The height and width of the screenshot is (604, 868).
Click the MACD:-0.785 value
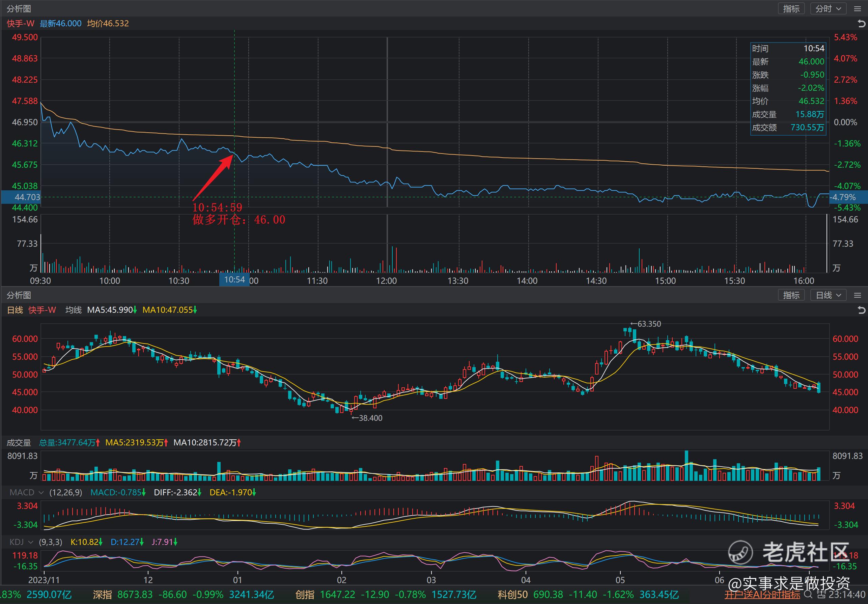coord(118,492)
